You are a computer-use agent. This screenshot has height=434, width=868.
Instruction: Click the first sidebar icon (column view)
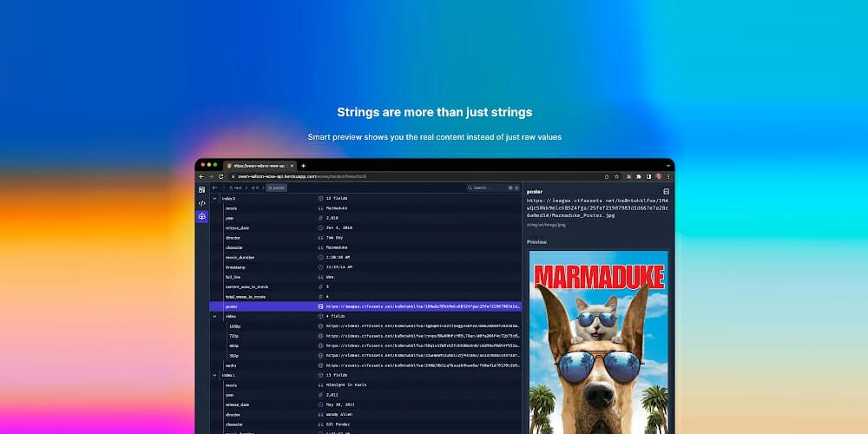pyautogui.click(x=202, y=190)
